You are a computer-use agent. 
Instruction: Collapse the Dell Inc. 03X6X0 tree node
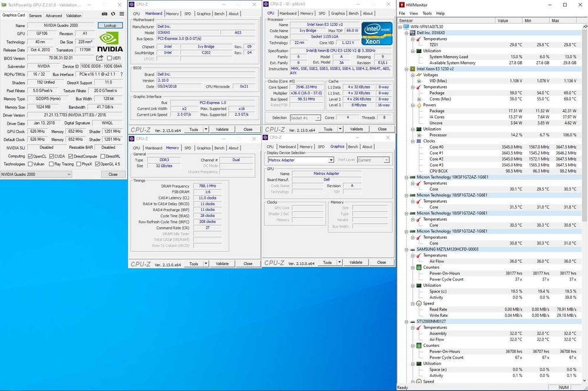407,33
